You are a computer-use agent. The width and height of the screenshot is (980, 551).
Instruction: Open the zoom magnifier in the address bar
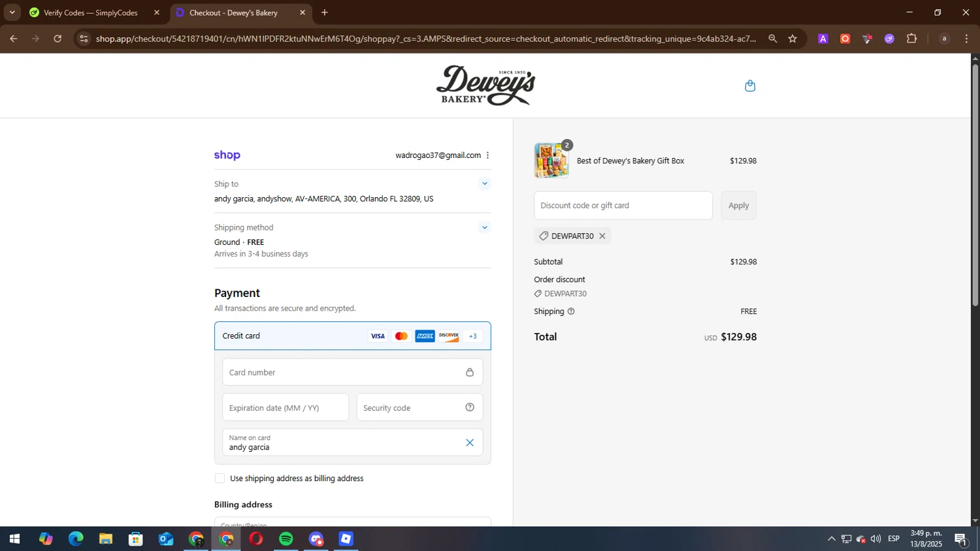773,39
